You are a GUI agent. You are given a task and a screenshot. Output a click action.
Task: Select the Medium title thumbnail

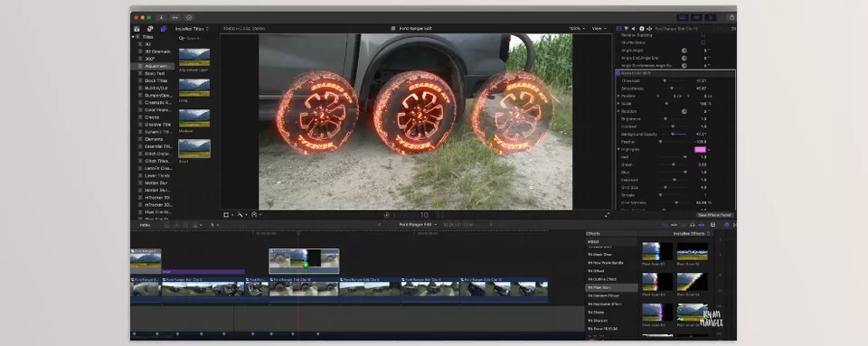coord(194,117)
